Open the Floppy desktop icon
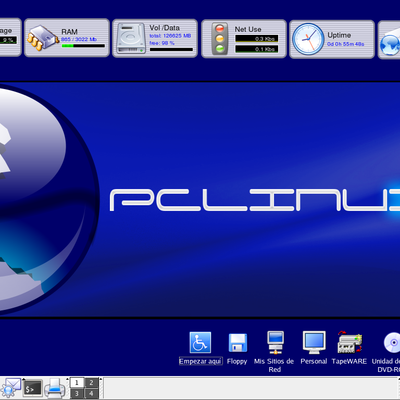 tap(238, 343)
